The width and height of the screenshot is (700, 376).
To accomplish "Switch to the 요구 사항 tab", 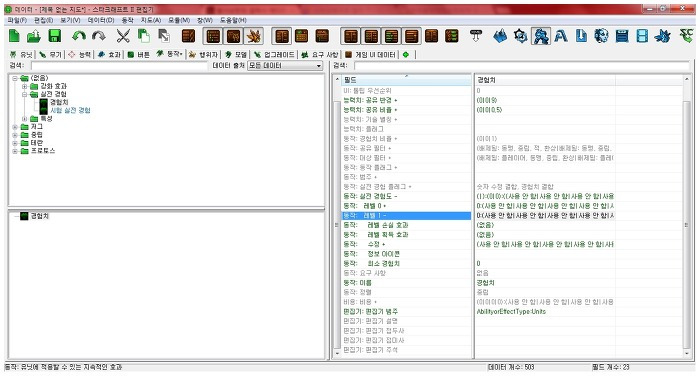I will click(x=320, y=54).
